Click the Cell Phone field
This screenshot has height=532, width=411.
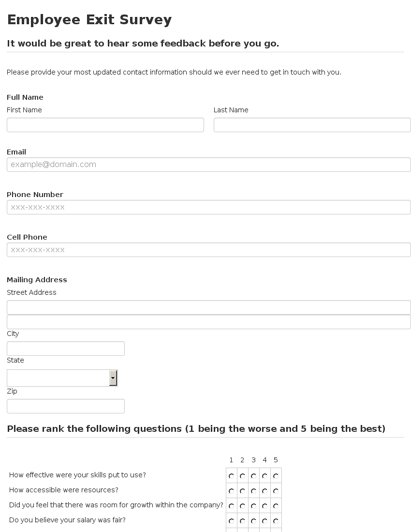click(209, 250)
